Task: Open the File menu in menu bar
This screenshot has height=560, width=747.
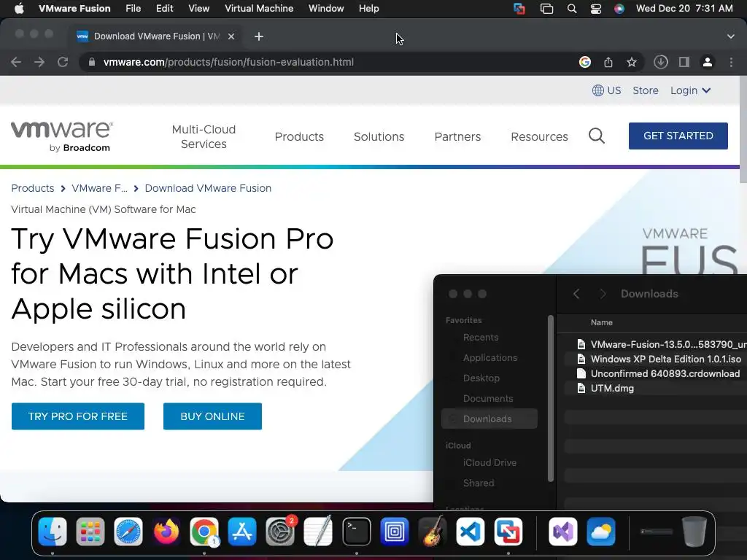Action: tap(133, 8)
